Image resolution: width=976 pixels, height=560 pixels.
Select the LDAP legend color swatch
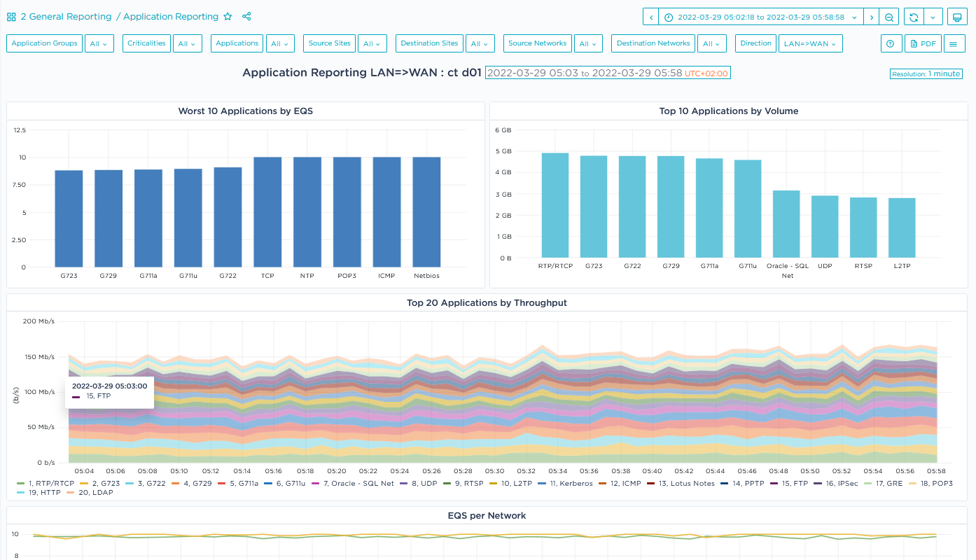tap(71, 493)
